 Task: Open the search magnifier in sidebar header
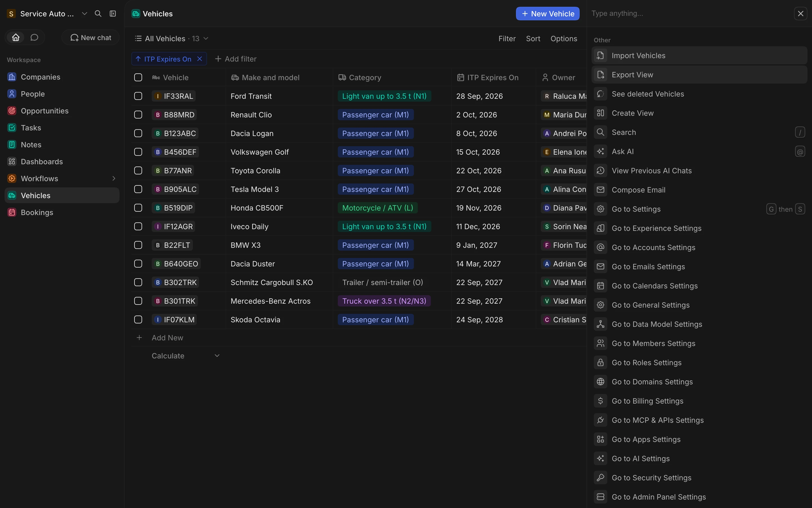click(98, 14)
